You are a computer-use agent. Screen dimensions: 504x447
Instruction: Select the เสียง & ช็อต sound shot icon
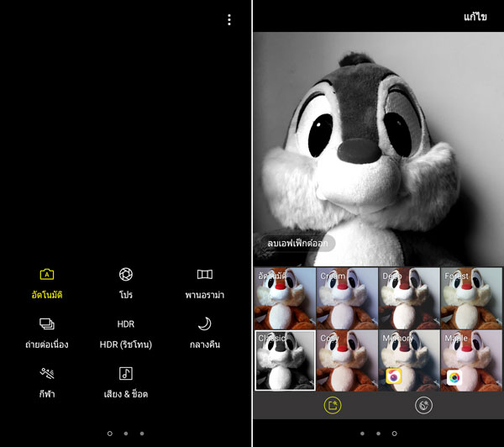click(126, 373)
